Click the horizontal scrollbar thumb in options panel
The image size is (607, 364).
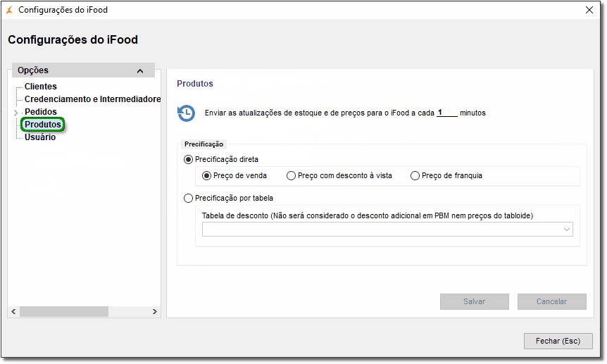click(64, 311)
